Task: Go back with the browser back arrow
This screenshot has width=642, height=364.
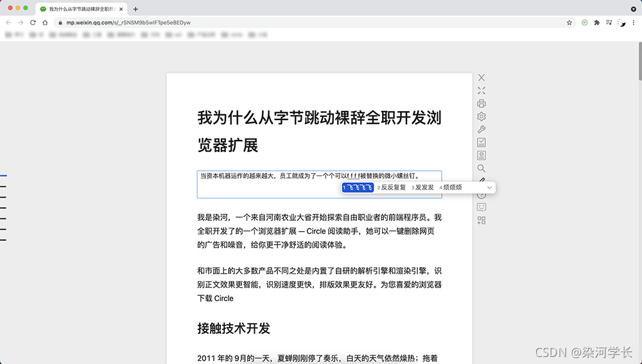Action: pyautogui.click(x=8, y=22)
